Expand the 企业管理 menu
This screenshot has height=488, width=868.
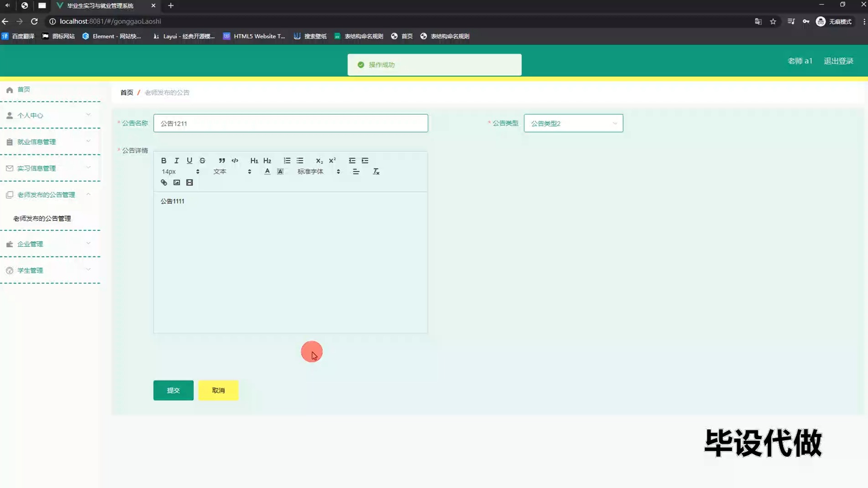click(50, 244)
